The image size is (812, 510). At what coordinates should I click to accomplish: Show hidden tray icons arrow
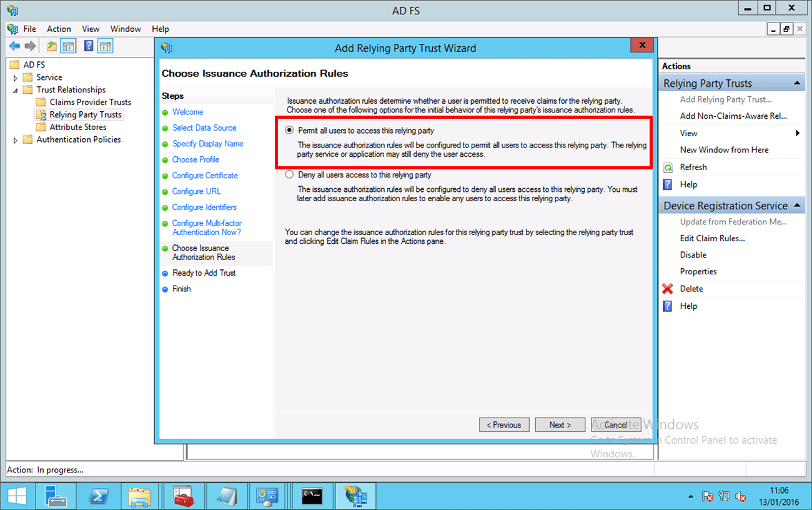(x=691, y=497)
